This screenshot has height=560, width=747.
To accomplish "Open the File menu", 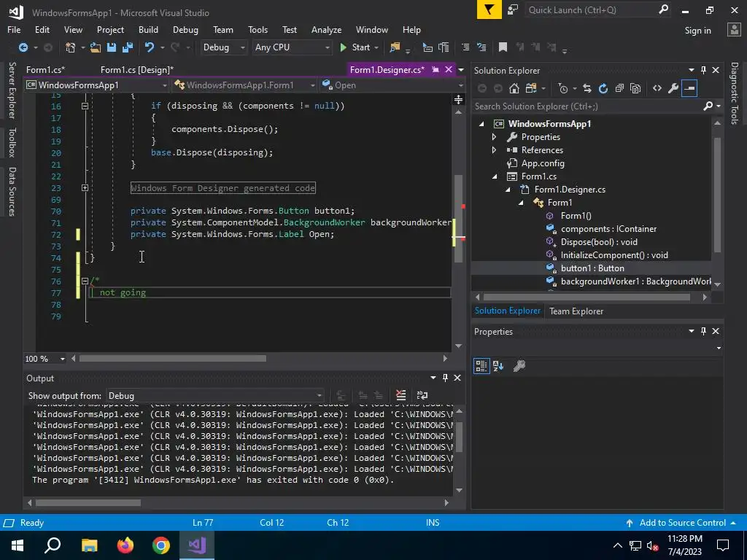I will [x=14, y=29].
